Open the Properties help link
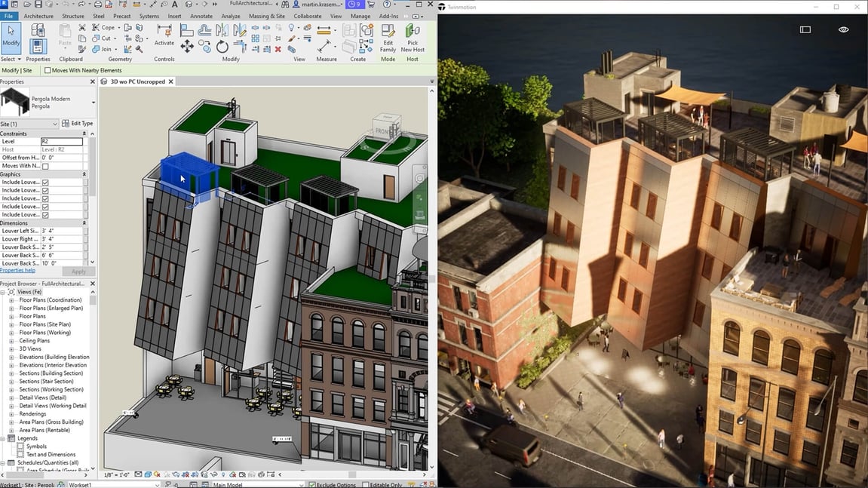The width and height of the screenshot is (868, 488). click(18, 271)
